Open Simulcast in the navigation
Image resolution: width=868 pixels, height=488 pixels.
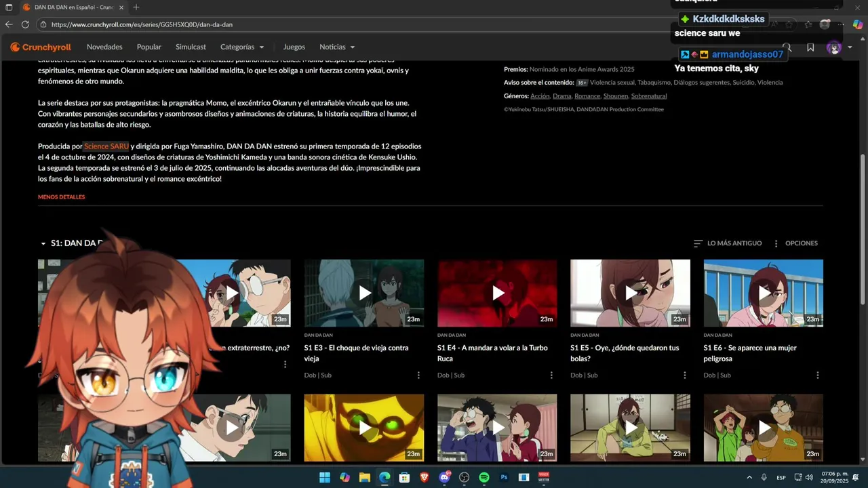coord(191,47)
